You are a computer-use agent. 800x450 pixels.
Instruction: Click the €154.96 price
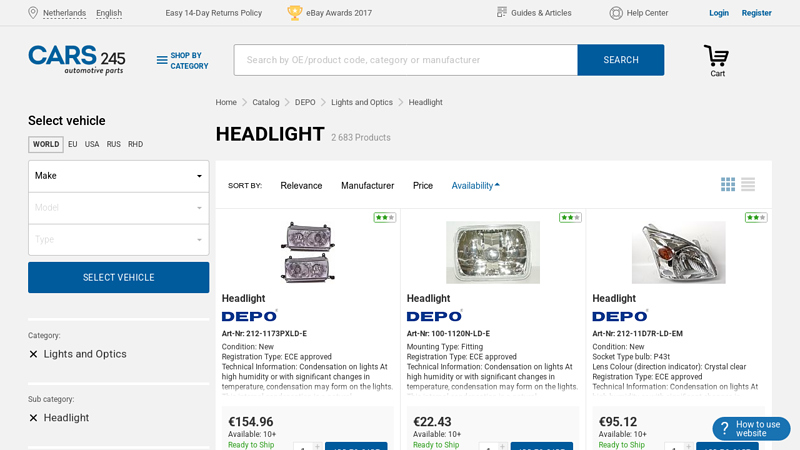[251, 422]
